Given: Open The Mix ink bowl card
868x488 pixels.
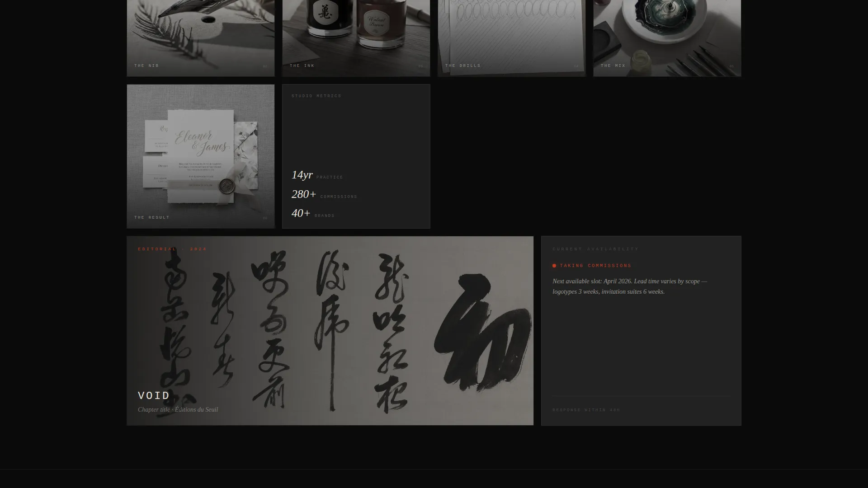Looking at the screenshot, I should 667,38.
